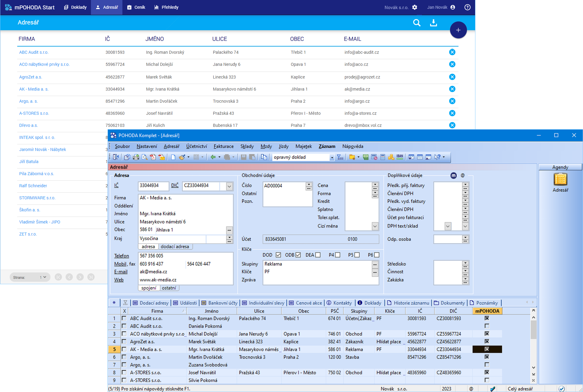Delete ABC Audit s.r.o. via its blue X icon
Viewport: 583px width, 392px height.
[452, 52]
